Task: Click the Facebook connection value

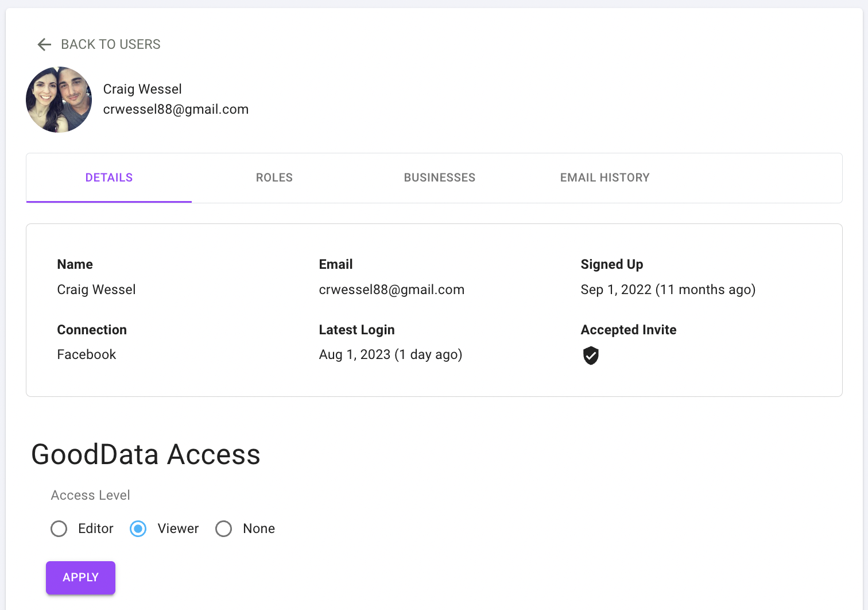Action: (87, 354)
